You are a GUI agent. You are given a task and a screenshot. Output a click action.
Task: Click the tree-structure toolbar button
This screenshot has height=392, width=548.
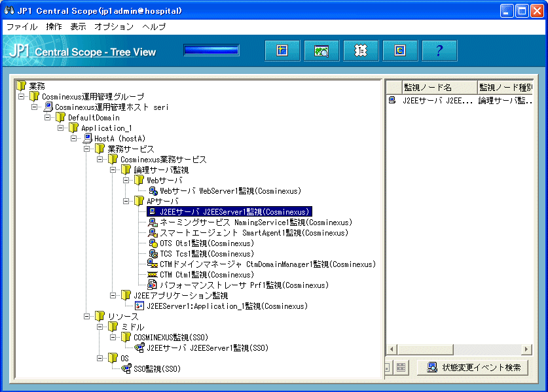(361, 50)
